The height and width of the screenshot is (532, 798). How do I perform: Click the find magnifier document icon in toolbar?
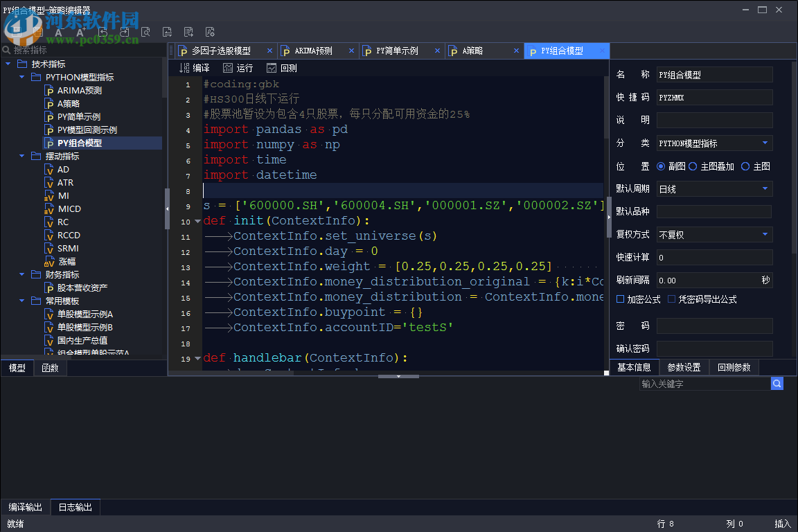click(145, 32)
